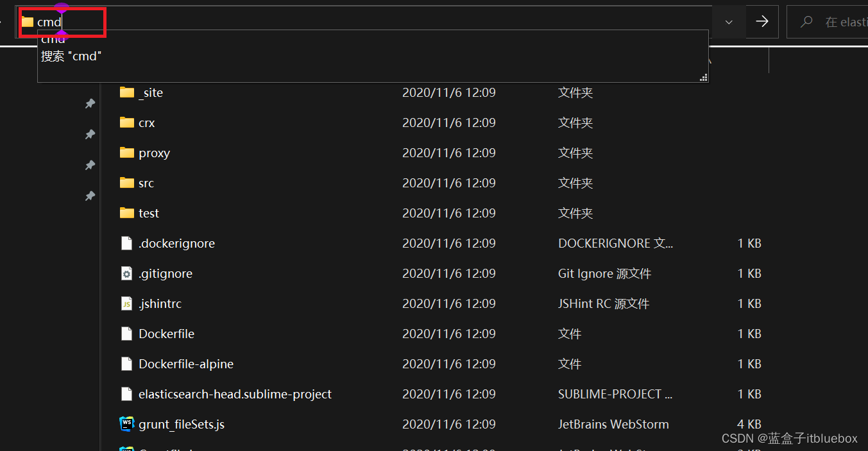Select the test folder icon
The image size is (868, 451).
[126, 213]
